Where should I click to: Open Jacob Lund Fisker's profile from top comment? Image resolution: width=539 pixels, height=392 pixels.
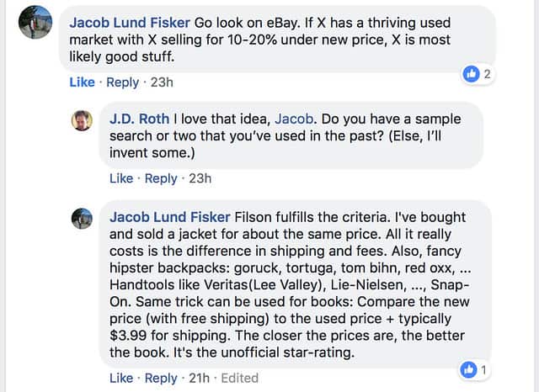pos(130,22)
